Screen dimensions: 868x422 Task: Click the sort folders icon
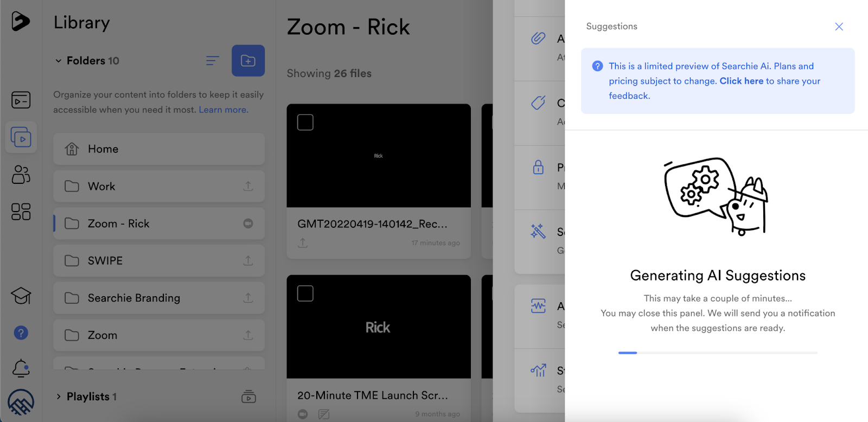(213, 61)
